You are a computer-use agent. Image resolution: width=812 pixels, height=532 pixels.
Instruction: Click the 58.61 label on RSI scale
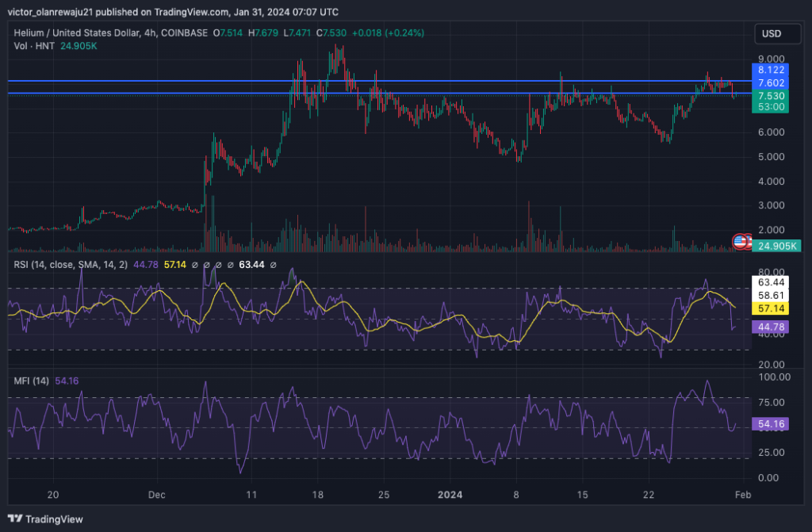click(771, 295)
